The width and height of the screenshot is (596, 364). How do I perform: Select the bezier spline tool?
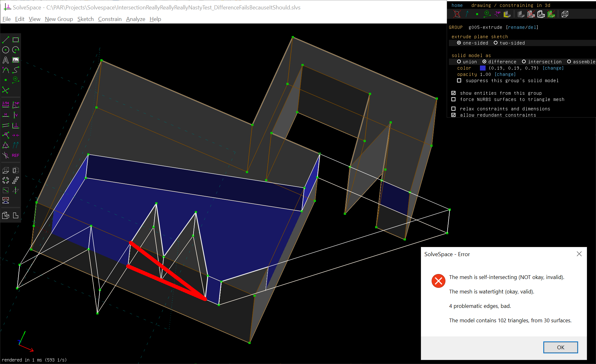coord(16,70)
